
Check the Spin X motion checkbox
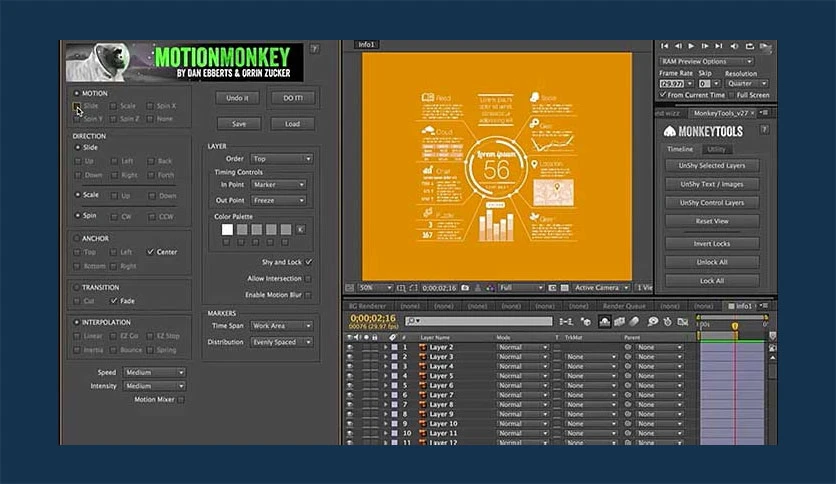[x=150, y=106]
